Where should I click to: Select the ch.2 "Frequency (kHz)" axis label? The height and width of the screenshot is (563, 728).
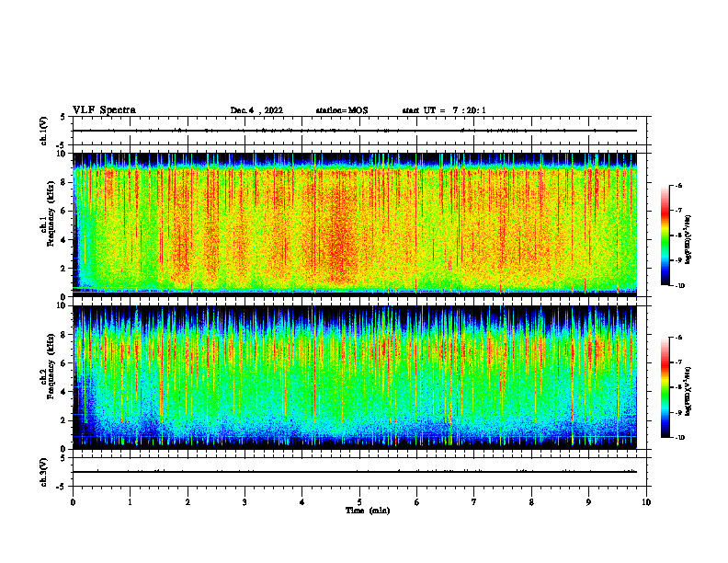(51, 366)
